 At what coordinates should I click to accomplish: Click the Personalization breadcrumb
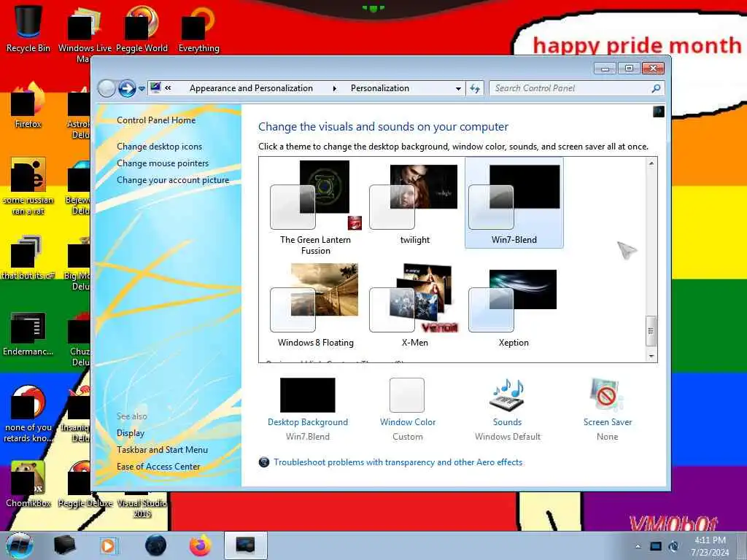[379, 88]
